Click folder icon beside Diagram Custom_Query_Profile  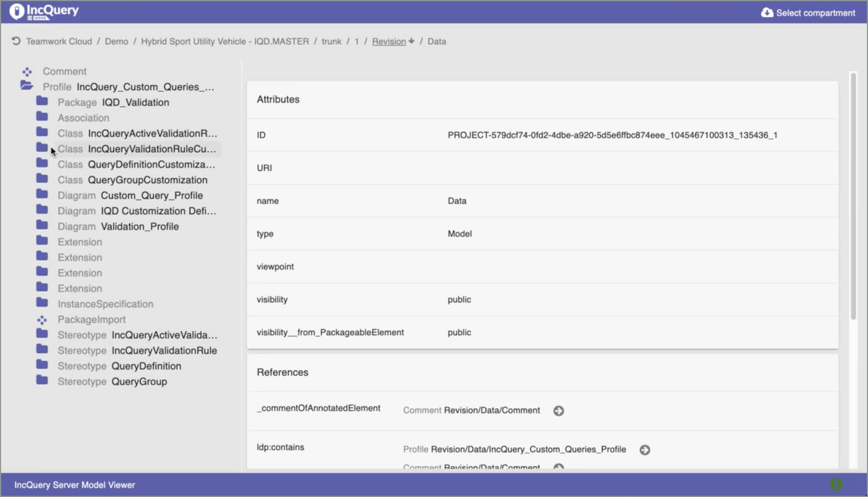click(x=42, y=194)
